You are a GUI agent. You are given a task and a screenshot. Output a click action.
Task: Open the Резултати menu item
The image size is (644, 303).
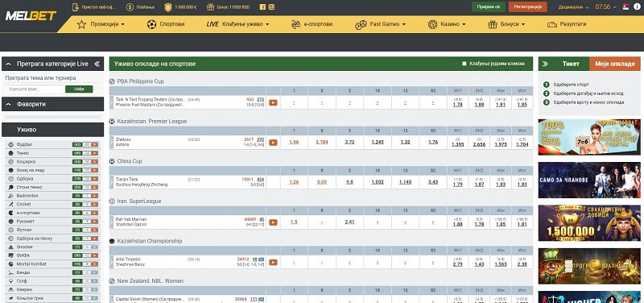click(567, 24)
